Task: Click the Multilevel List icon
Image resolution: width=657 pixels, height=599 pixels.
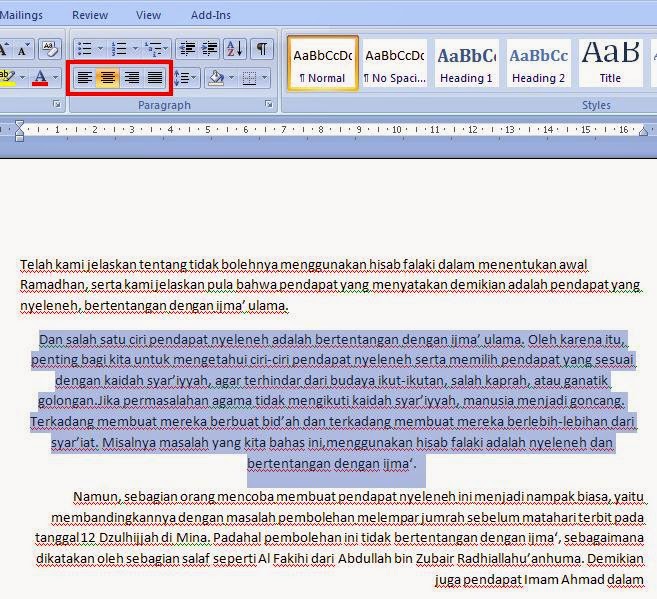Action: tap(153, 49)
